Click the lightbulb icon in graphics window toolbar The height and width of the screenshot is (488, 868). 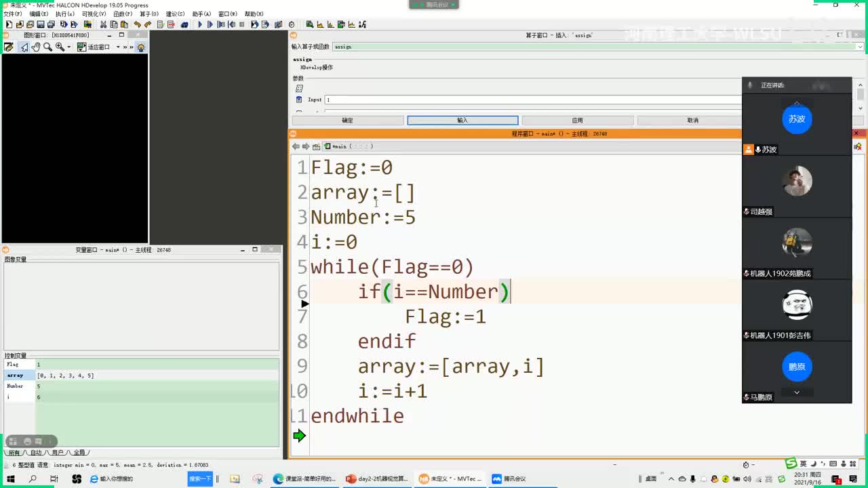pyautogui.click(x=141, y=47)
